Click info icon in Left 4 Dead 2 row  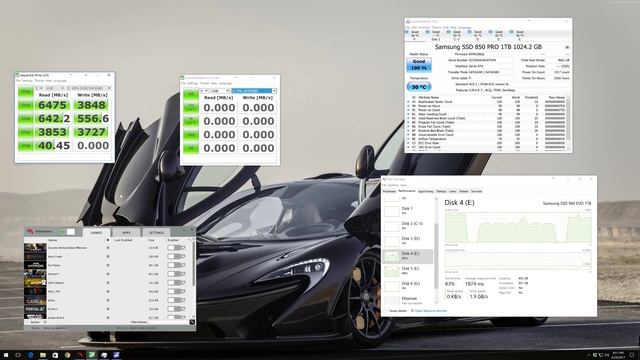click(x=108, y=282)
